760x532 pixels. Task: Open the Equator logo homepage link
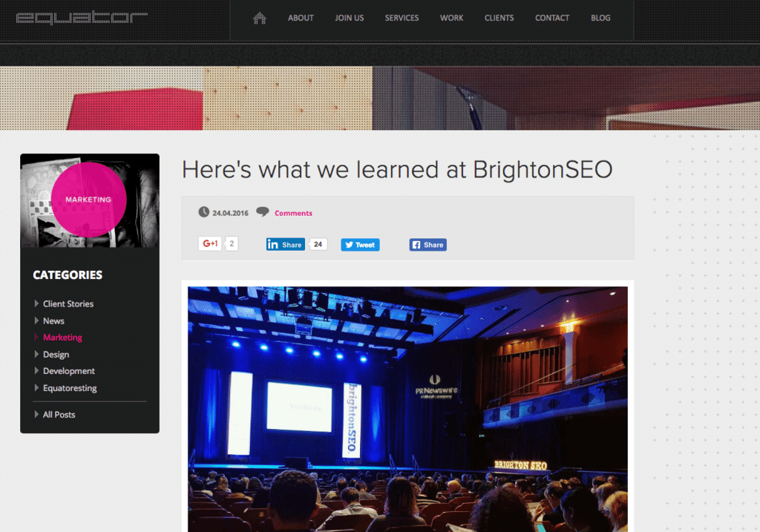[82, 18]
